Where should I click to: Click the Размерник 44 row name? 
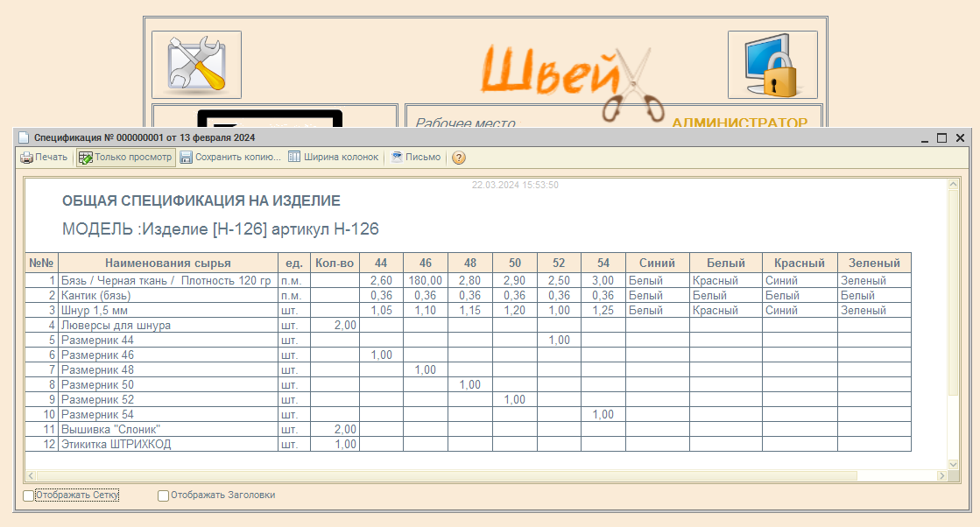(x=167, y=341)
